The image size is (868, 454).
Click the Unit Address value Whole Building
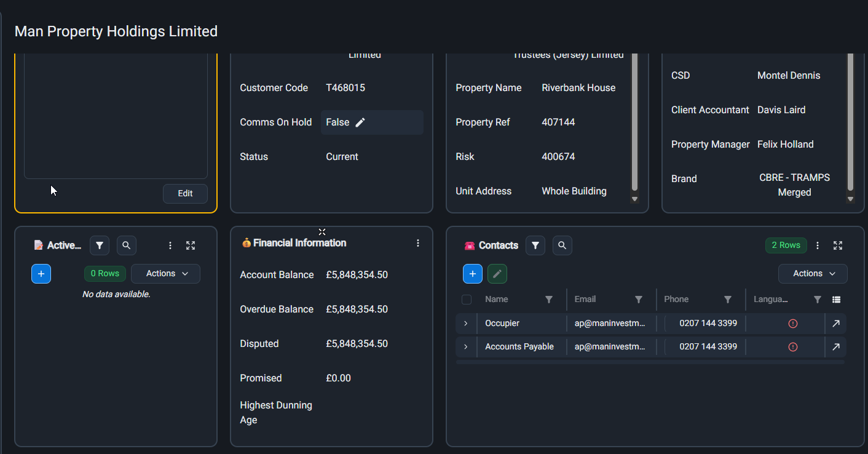point(574,191)
